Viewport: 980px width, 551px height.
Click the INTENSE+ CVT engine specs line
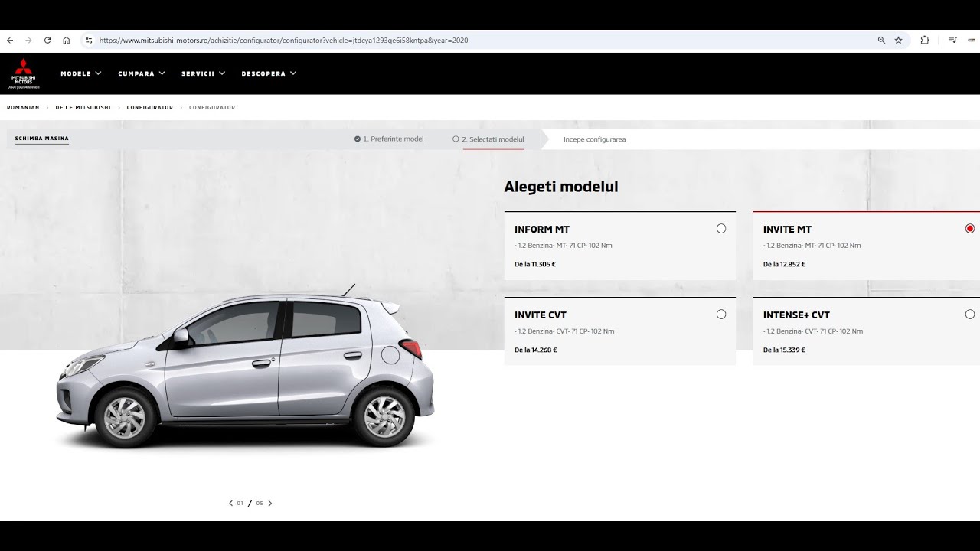[x=813, y=331]
